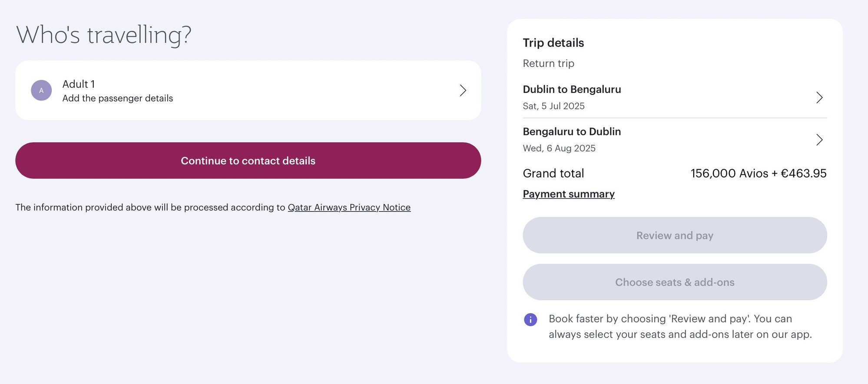Click the Adult 1 avatar icon
The height and width of the screenshot is (384, 868).
41,90
